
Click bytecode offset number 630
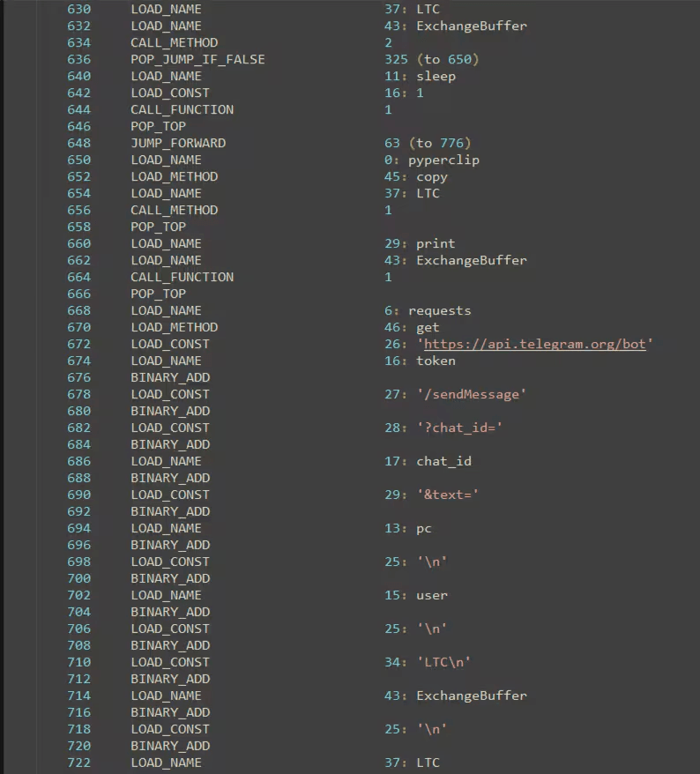79,10
